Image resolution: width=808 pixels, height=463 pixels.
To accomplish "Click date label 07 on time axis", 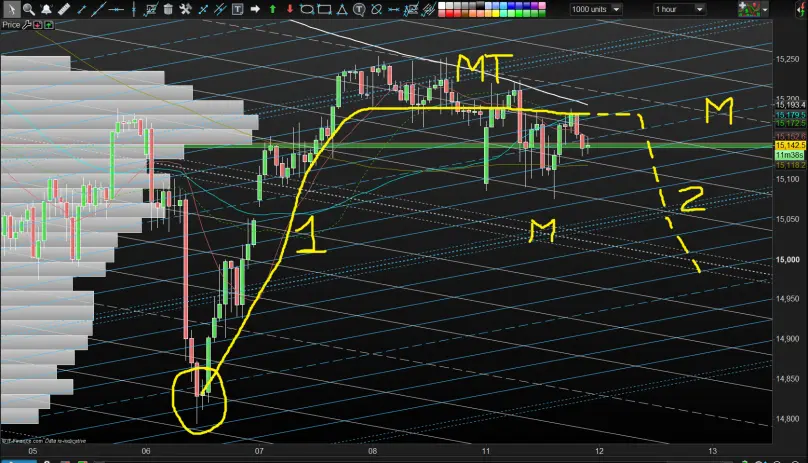I will coord(259,451).
